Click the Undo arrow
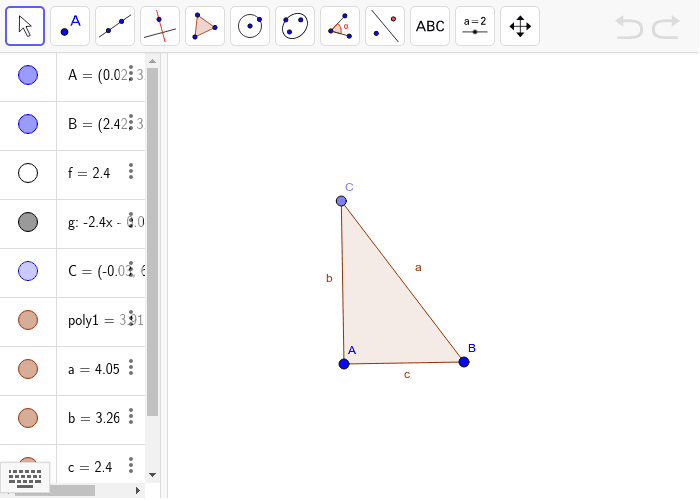Screen dimensions: 700x500 point(629,27)
